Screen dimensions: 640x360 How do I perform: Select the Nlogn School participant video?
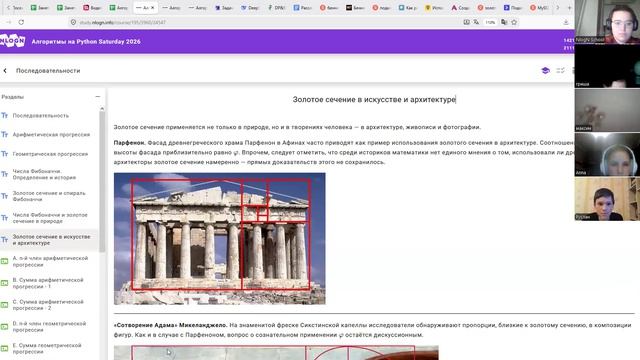(607, 22)
